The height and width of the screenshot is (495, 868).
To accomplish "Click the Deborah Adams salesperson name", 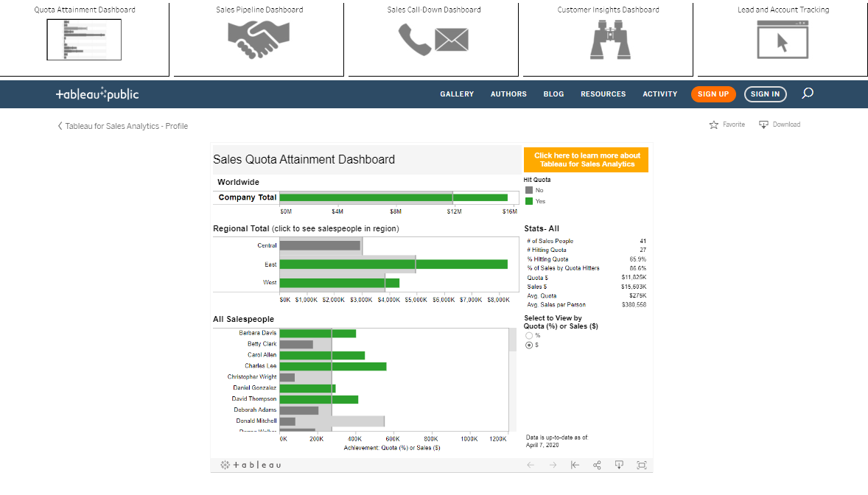I will click(255, 410).
